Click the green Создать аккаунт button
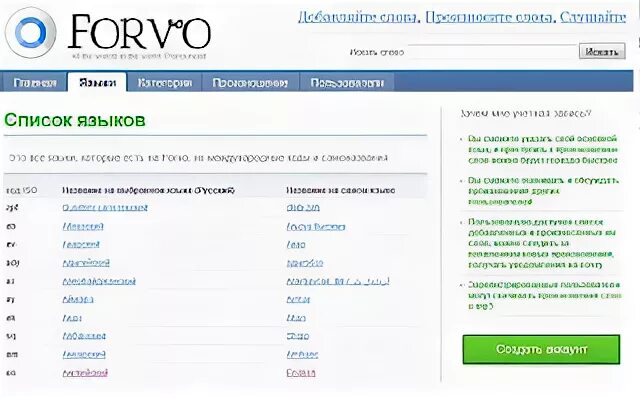Viewport: 640px width, 398px height. pos(541,349)
